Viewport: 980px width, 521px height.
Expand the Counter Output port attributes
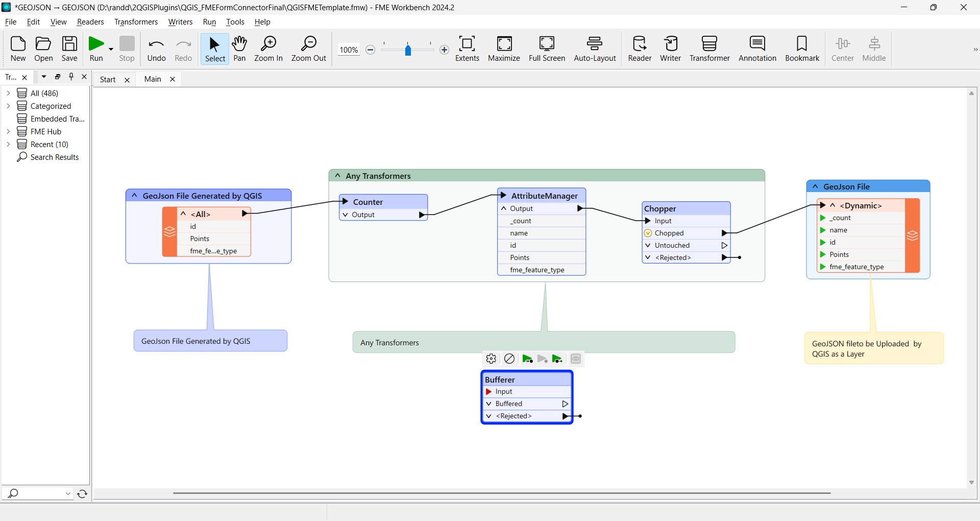coord(346,215)
